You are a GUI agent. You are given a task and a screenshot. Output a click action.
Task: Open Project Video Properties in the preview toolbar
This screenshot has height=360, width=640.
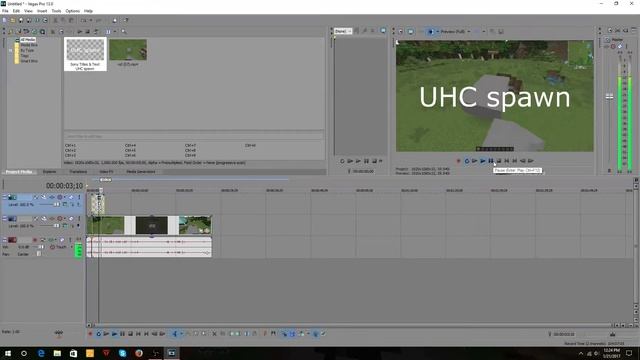400,31
